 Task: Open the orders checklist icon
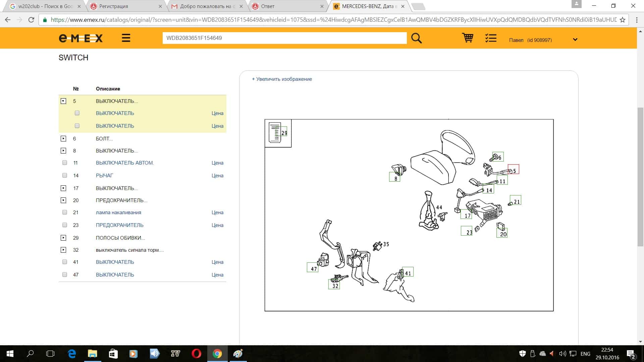point(491,38)
